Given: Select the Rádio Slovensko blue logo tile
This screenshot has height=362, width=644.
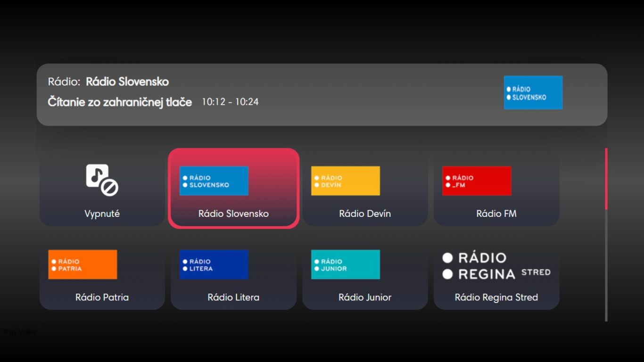Looking at the screenshot, I should point(214,181).
